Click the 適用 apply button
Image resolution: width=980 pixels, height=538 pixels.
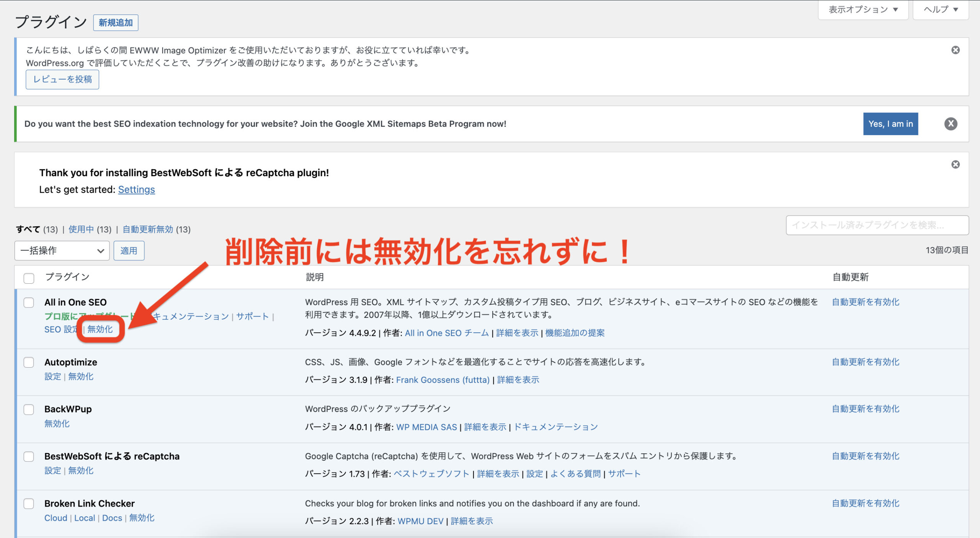[x=129, y=251]
